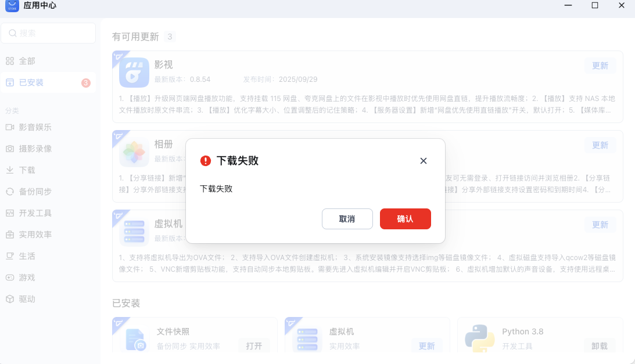
Task: Select 全部 in the sidebar
Action: click(x=48, y=61)
